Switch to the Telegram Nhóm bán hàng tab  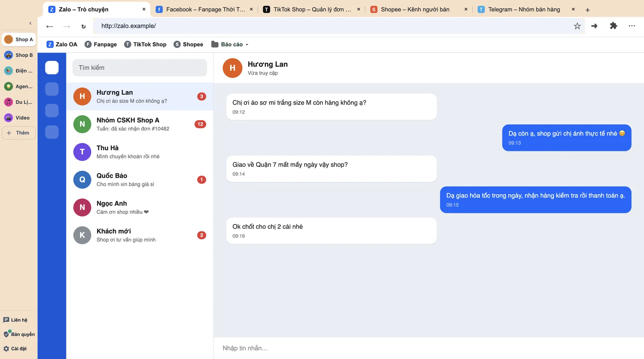pos(526,9)
